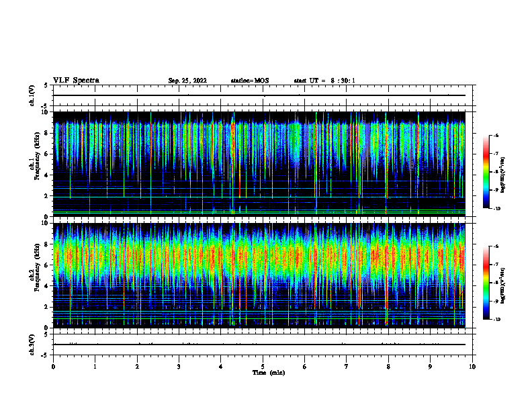Click the "2" kHz tick on ch.2 frequency axis
This screenshot has height=411, width=532.
(47, 307)
